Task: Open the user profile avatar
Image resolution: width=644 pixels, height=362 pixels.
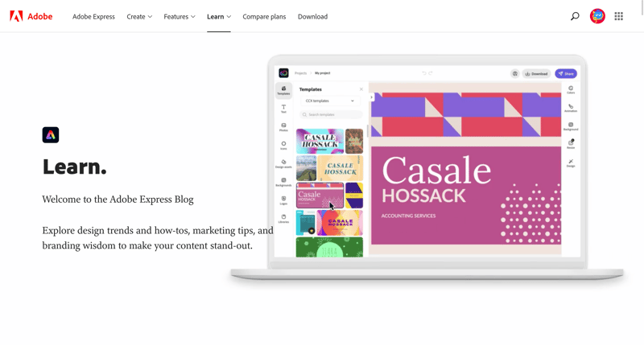Action: (597, 16)
